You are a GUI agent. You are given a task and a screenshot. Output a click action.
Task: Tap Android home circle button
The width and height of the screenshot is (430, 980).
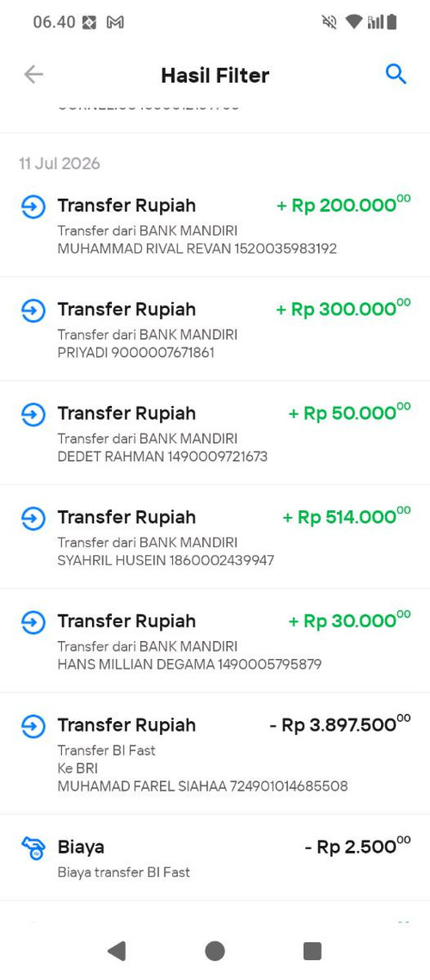click(x=215, y=951)
